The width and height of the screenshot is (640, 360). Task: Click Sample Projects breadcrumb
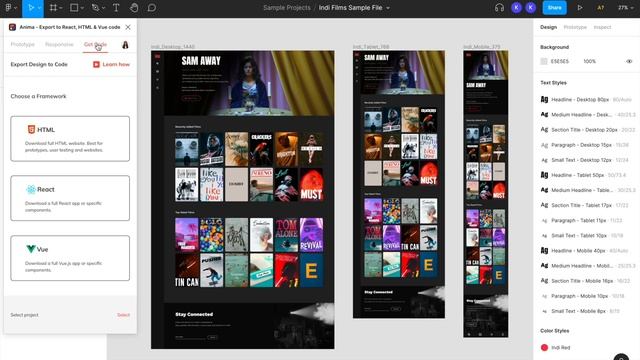[x=287, y=8]
